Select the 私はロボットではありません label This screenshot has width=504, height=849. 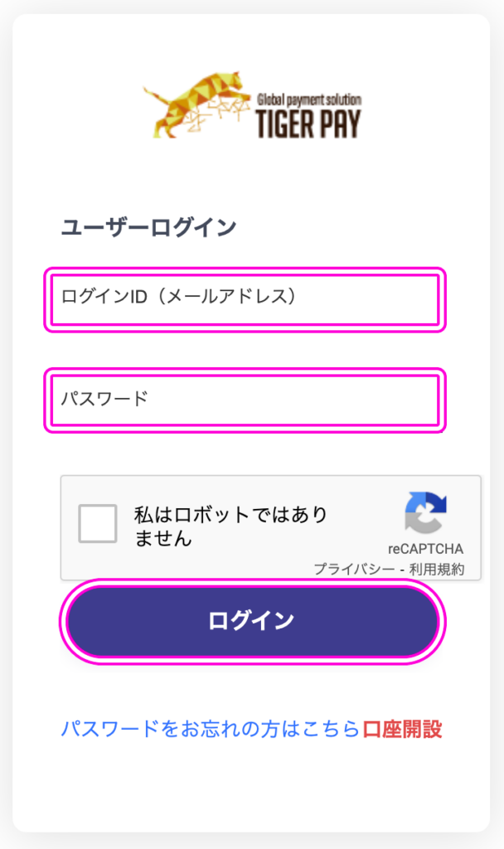pyautogui.click(x=231, y=526)
